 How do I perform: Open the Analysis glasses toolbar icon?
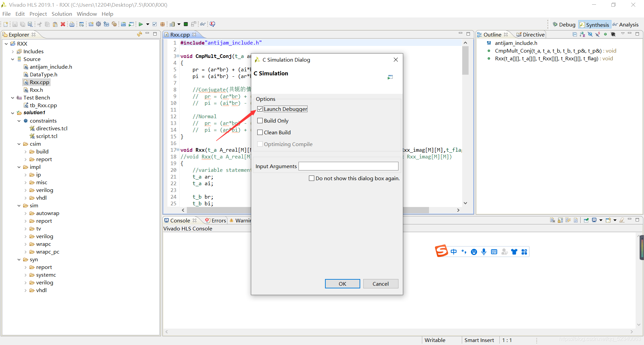203,24
